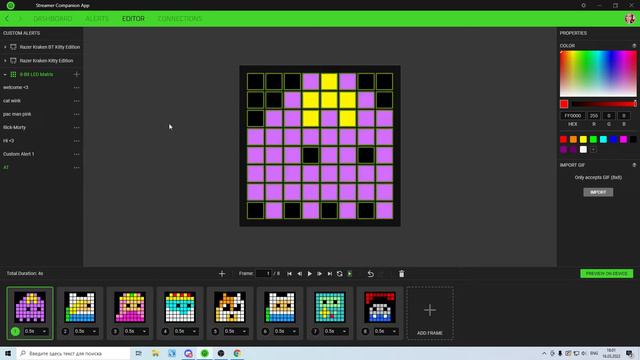Add a custom swatch with the plus box
640x360 pixels.
[593, 150]
